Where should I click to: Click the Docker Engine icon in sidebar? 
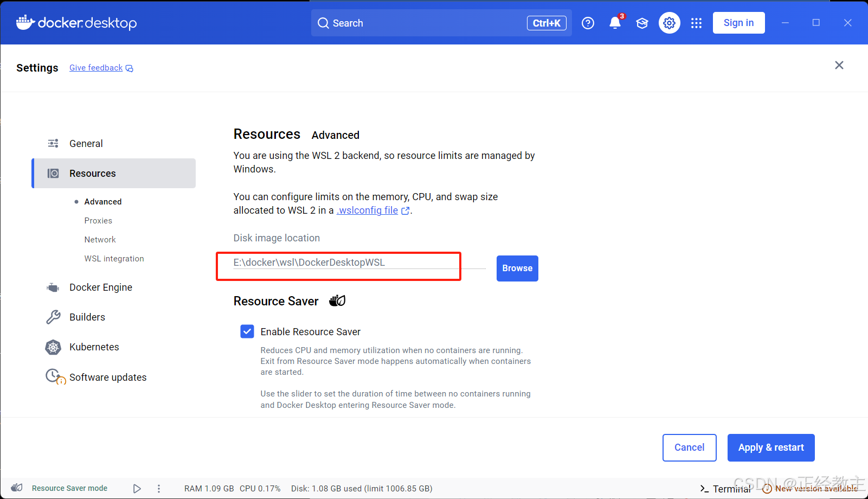pos(53,287)
